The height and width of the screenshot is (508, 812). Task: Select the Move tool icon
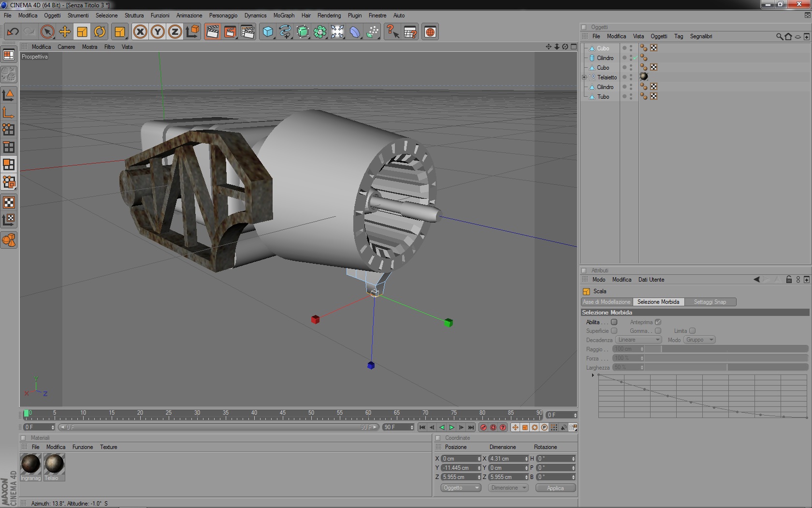coord(65,32)
